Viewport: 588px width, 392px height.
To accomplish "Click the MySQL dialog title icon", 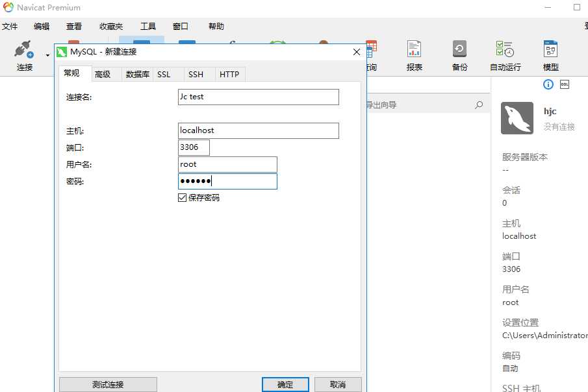I will coord(62,52).
